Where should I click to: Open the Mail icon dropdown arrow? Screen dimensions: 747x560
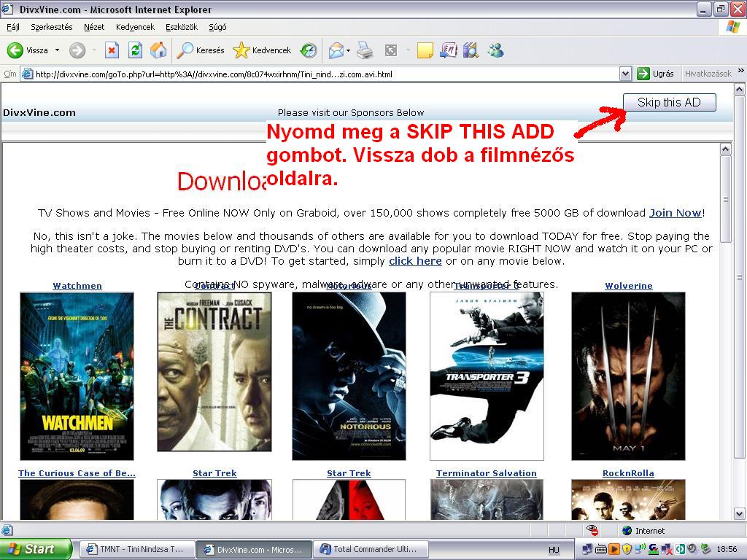[349, 50]
